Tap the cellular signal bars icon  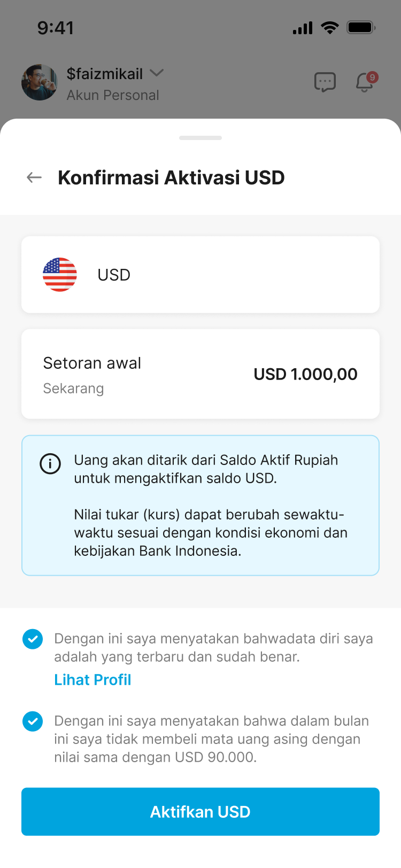click(303, 28)
